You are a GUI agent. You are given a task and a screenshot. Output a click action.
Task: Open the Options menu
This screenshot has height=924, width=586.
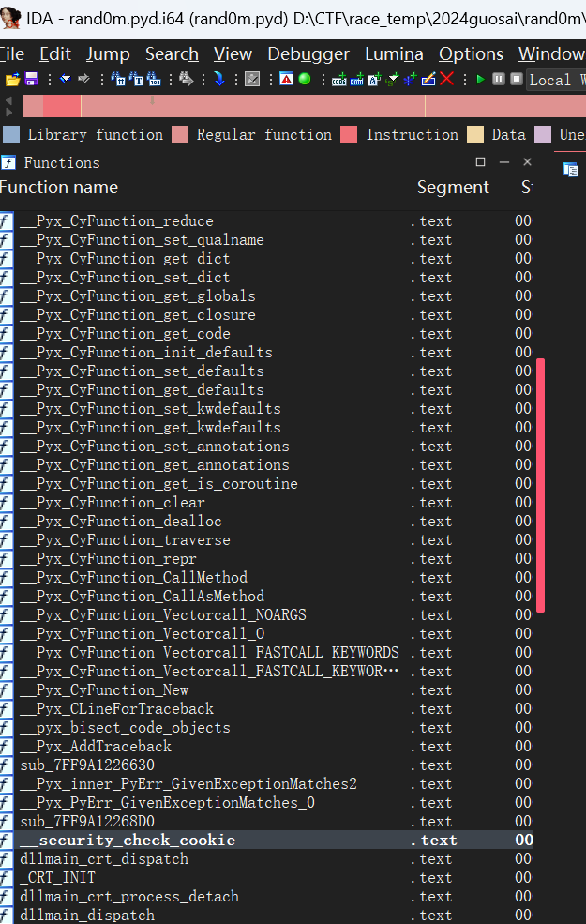(471, 54)
